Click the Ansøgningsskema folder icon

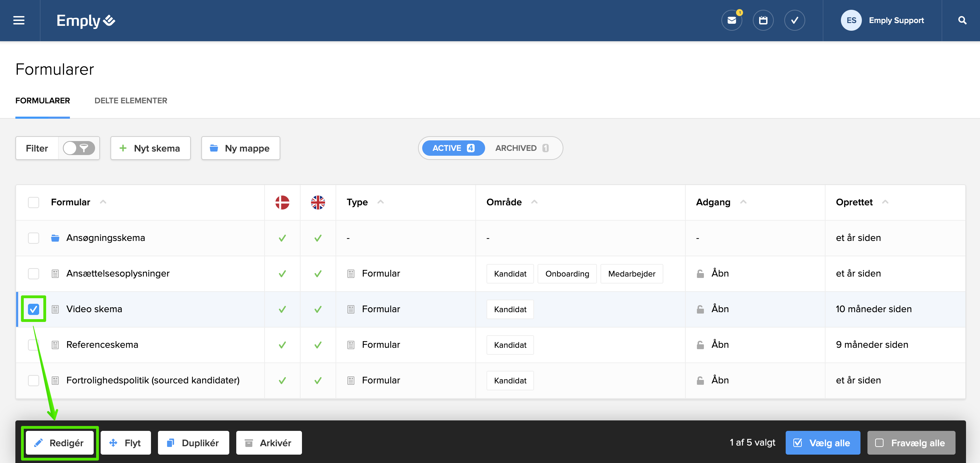[x=55, y=238]
